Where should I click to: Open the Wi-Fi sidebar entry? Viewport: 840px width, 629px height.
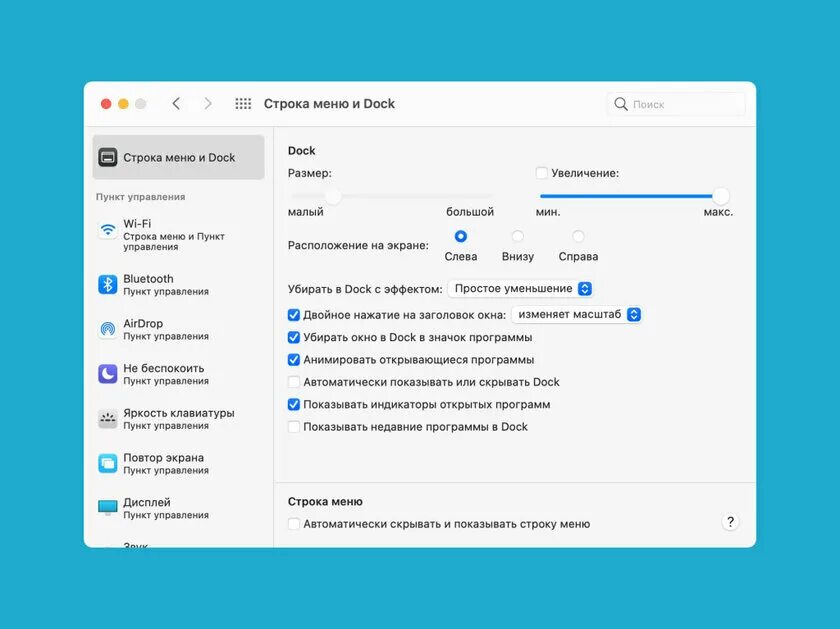click(x=178, y=235)
